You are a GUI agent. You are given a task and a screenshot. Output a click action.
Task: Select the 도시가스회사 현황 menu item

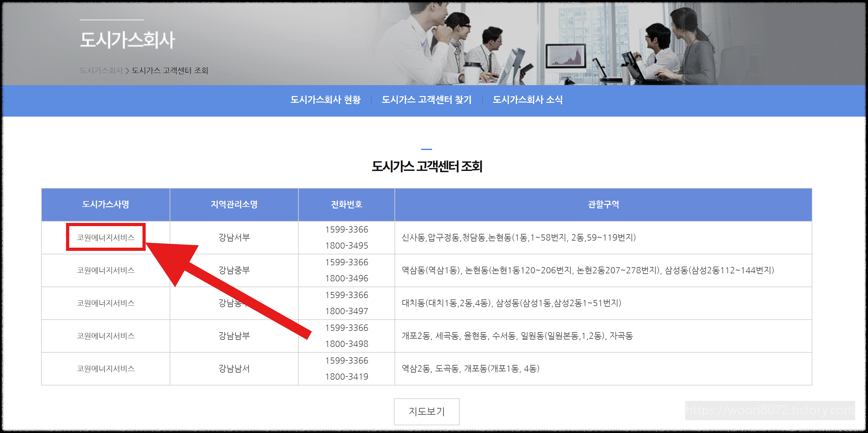pos(325,100)
